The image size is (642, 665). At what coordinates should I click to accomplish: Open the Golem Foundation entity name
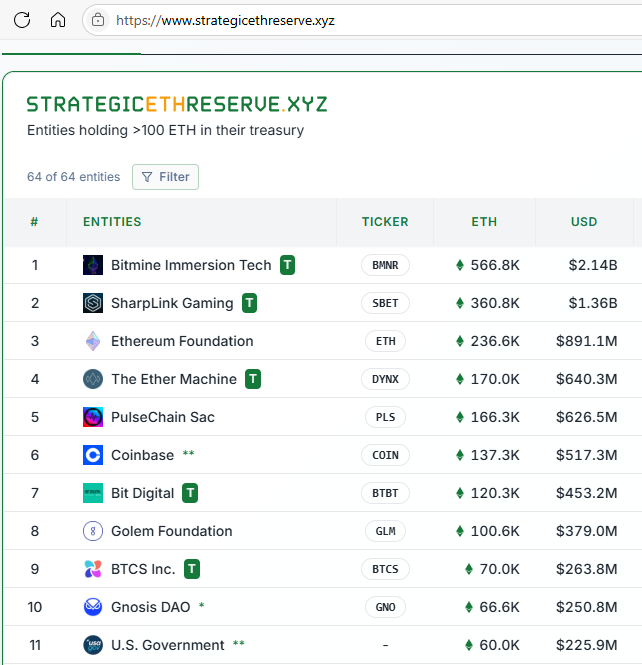pyautogui.click(x=172, y=531)
